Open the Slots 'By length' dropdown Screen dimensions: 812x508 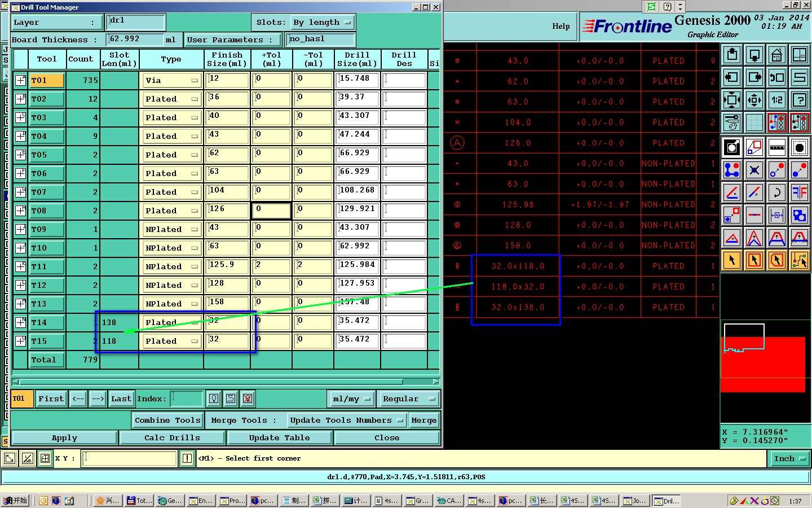pos(323,23)
